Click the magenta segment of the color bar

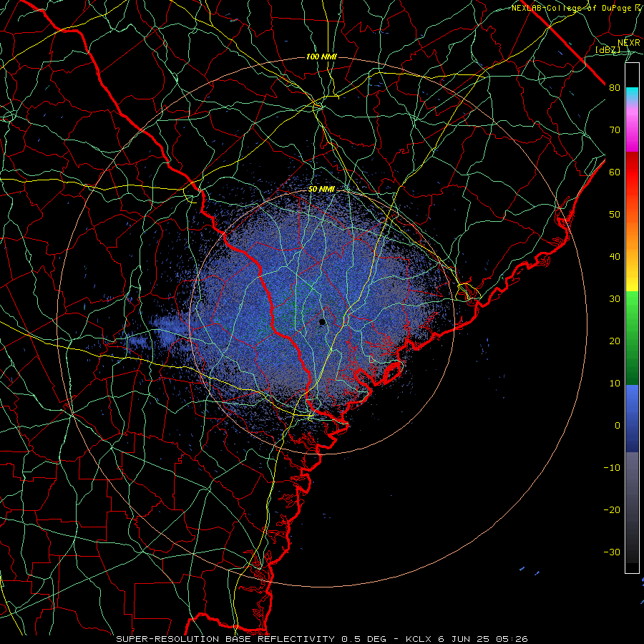tap(632, 132)
